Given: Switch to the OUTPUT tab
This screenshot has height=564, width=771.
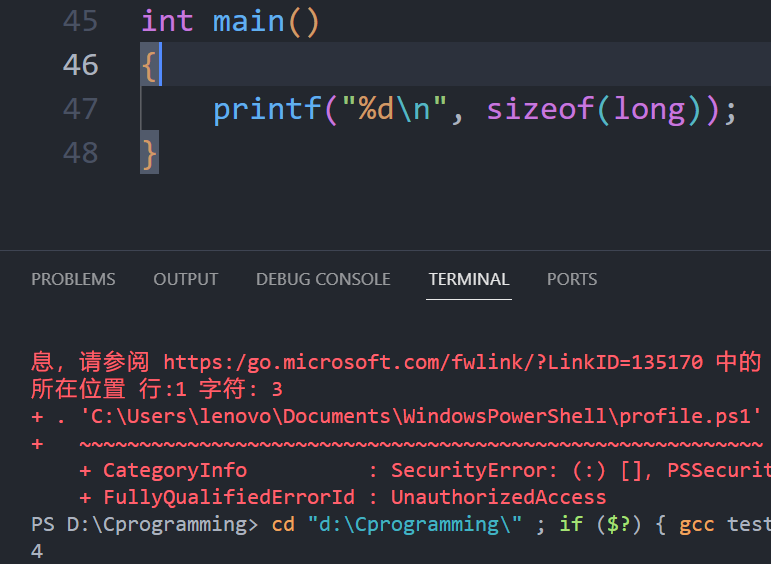Looking at the screenshot, I should click(x=185, y=279).
